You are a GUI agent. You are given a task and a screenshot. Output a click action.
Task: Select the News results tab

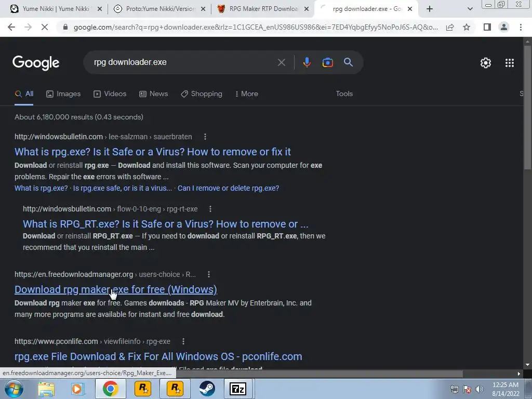coord(154,94)
